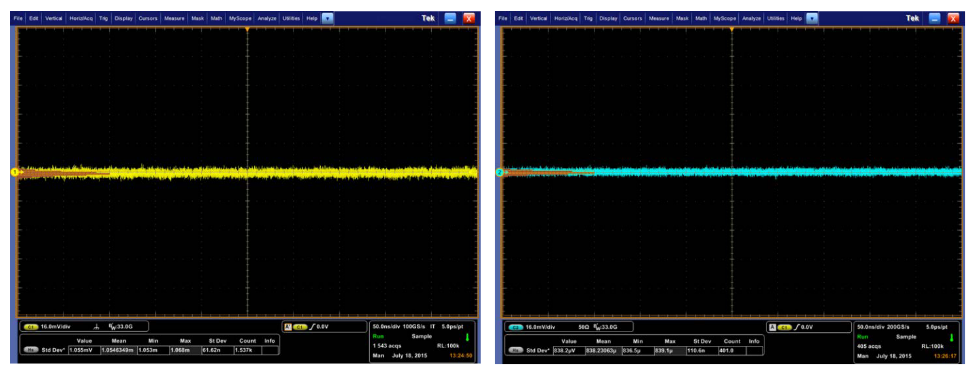Open the Math menu in the right scope window

pyautogui.click(x=701, y=19)
